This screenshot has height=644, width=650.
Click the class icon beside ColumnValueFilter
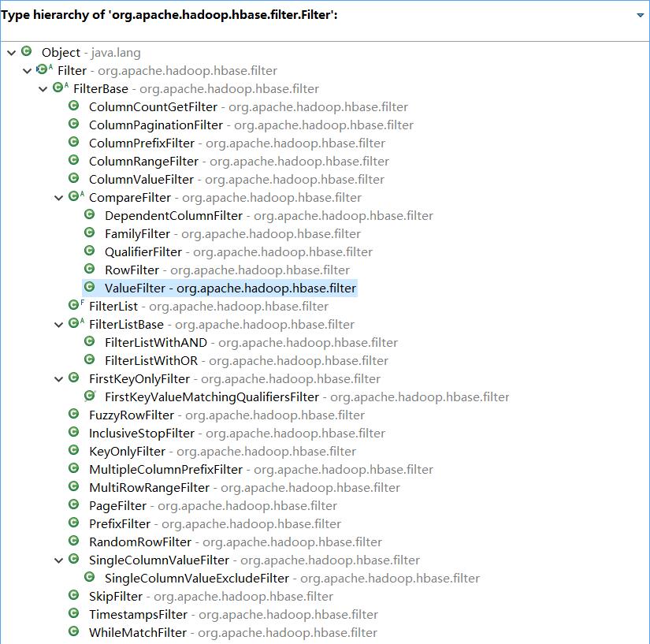(x=74, y=178)
